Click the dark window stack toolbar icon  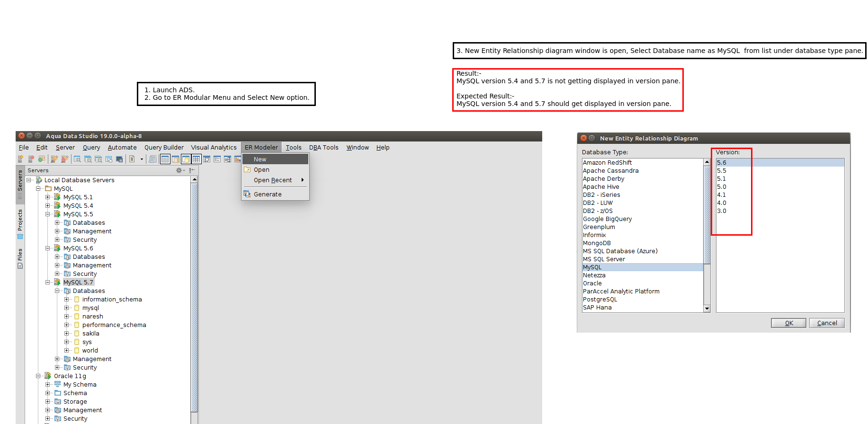coord(119,159)
